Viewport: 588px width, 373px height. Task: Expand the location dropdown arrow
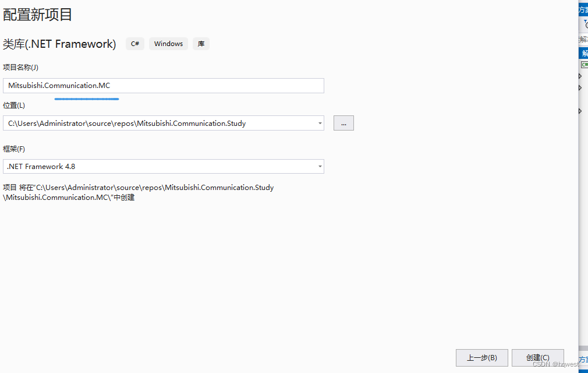(x=320, y=123)
